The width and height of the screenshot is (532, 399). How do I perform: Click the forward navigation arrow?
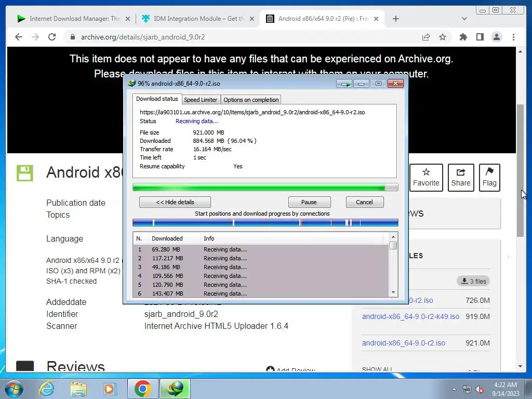coord(35,37)
